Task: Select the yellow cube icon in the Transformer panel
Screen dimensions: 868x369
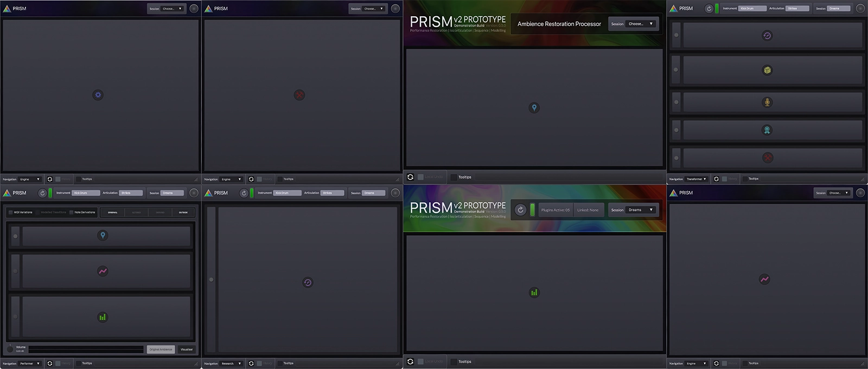Action: pos(767,70)
